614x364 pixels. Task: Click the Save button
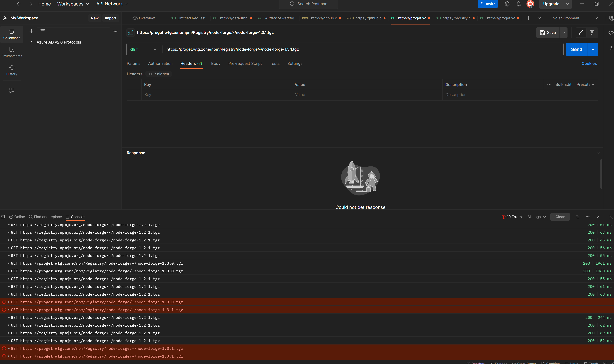pyautogui.click(x=548, y=33)
